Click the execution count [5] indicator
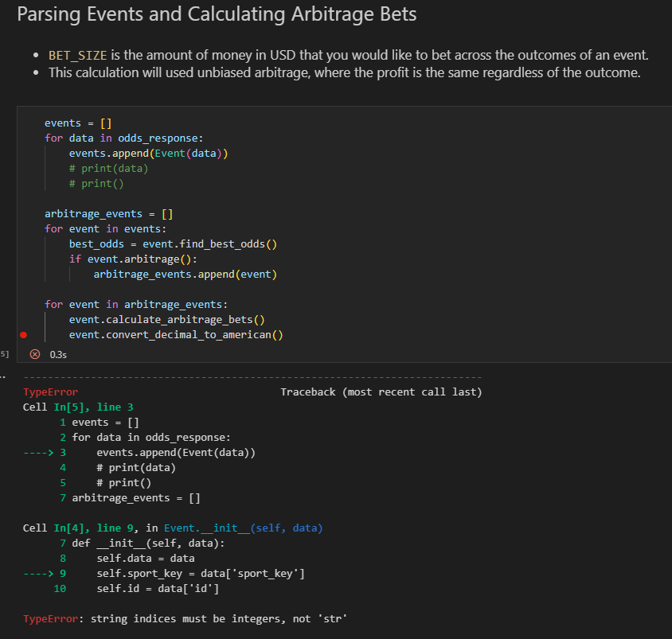This screenshot has width=672, height=639. coord(3,353)
